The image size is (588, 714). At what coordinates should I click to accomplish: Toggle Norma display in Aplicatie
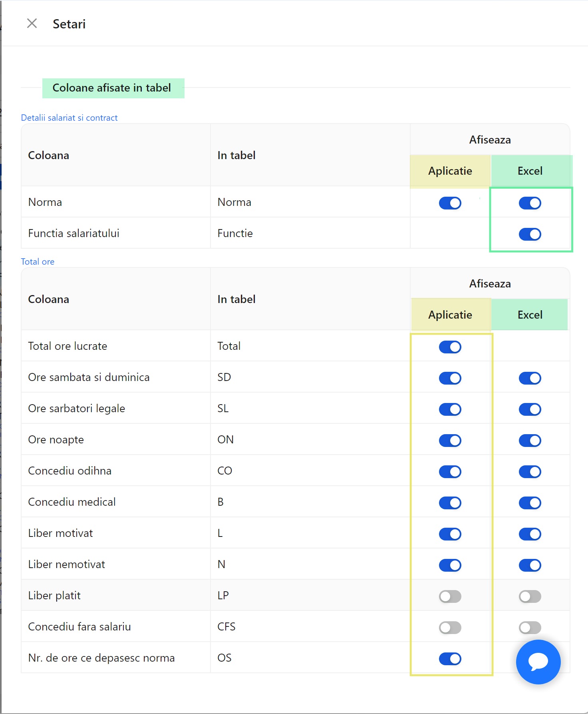pyautogui.click(x=450, y=203)
